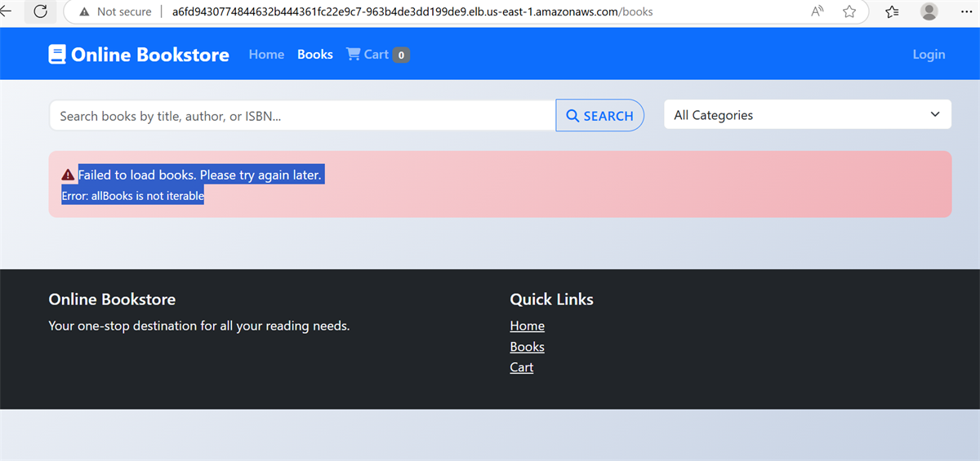
Task: Click 'Your one-stop destination' footer text
Action: tap(199, 326)
